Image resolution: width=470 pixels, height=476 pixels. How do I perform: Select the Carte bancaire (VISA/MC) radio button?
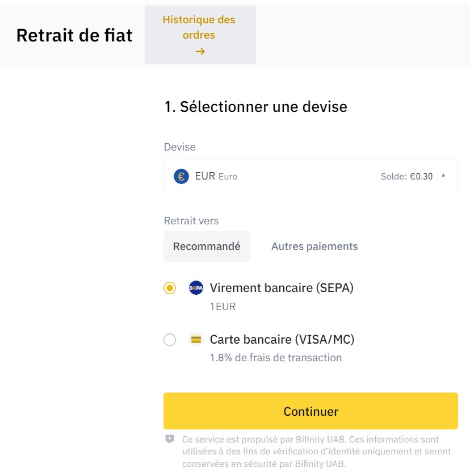[169, 339]
